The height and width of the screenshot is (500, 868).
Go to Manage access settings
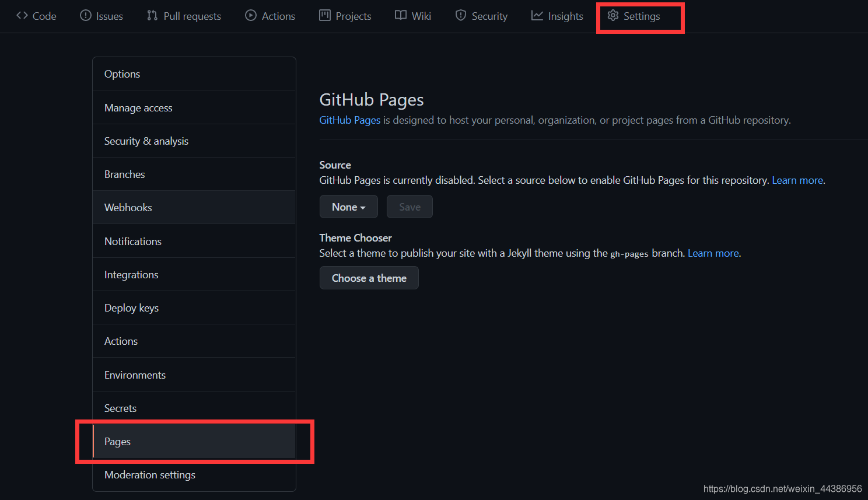(194, 108)
